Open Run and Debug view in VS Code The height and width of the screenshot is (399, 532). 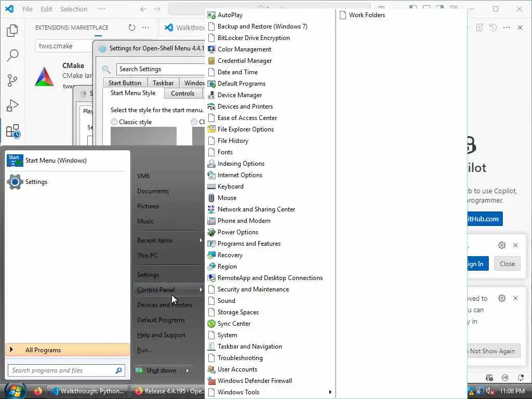coord(12,105)
